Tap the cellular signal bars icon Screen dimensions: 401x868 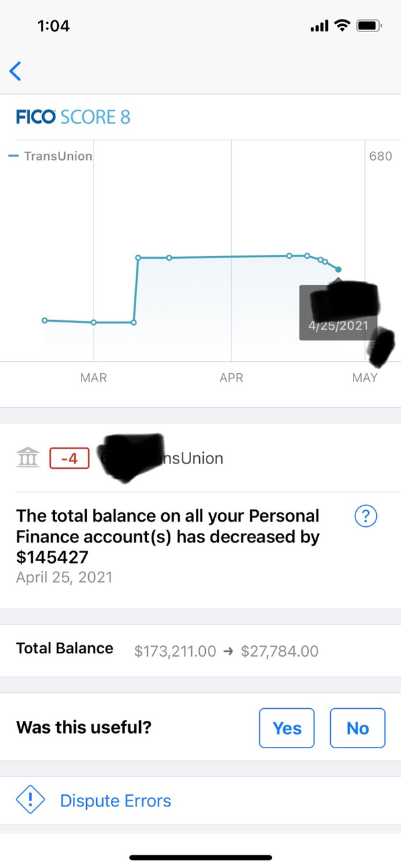click(x=319, y=27)
